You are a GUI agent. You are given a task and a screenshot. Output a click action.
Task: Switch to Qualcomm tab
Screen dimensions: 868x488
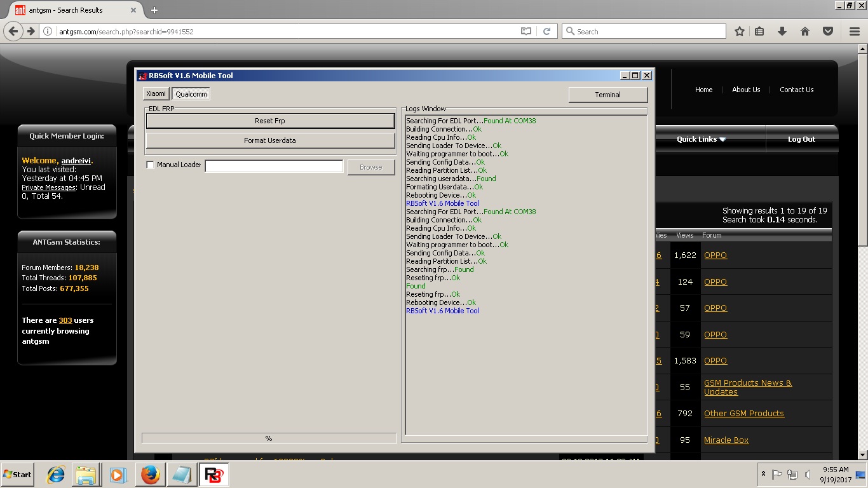191,94
